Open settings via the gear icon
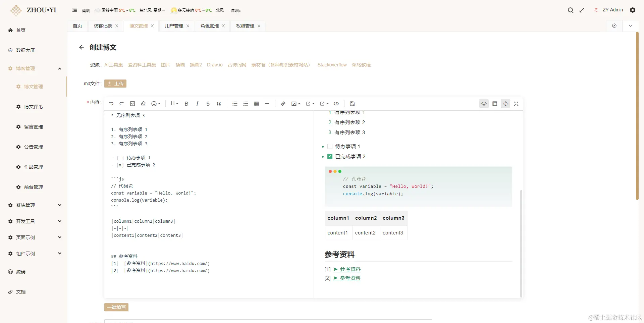 pyautogui.click(x=633, y=10)
